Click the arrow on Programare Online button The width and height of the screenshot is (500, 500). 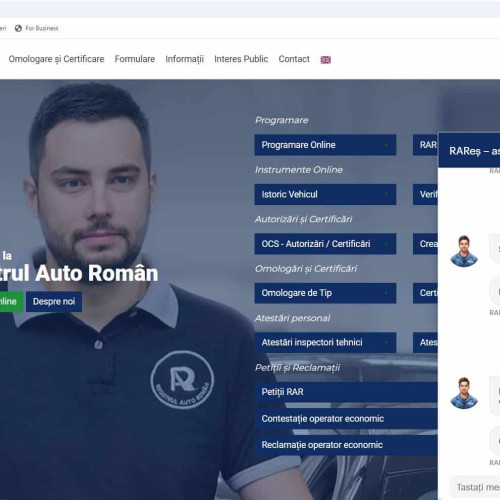coord(386,145)
